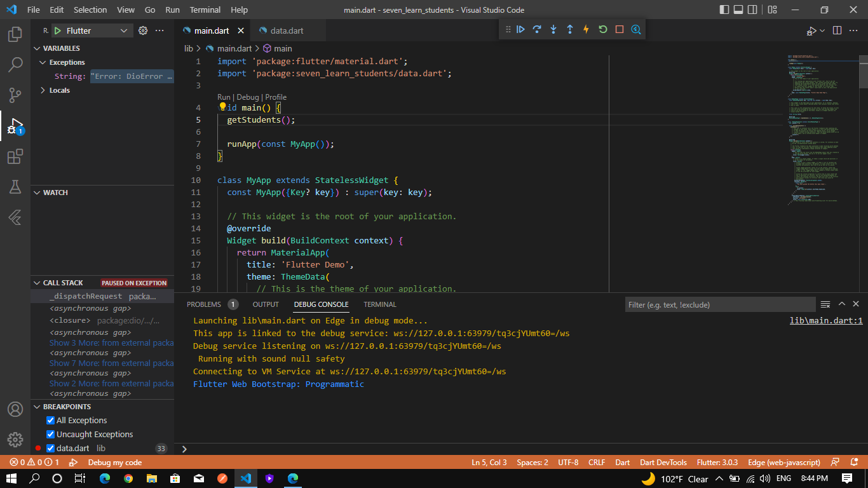
Task: Click the Split Editor Right icon
Action: (837, 30)
